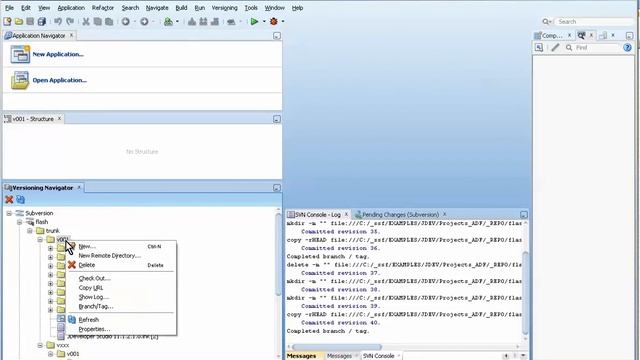Click the Open Application link

60,80
